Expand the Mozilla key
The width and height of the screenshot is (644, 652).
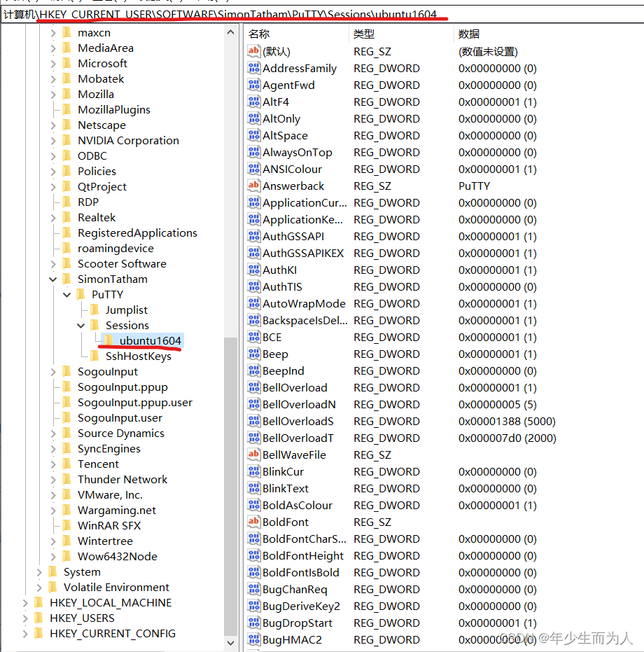[x=52, y=94]
